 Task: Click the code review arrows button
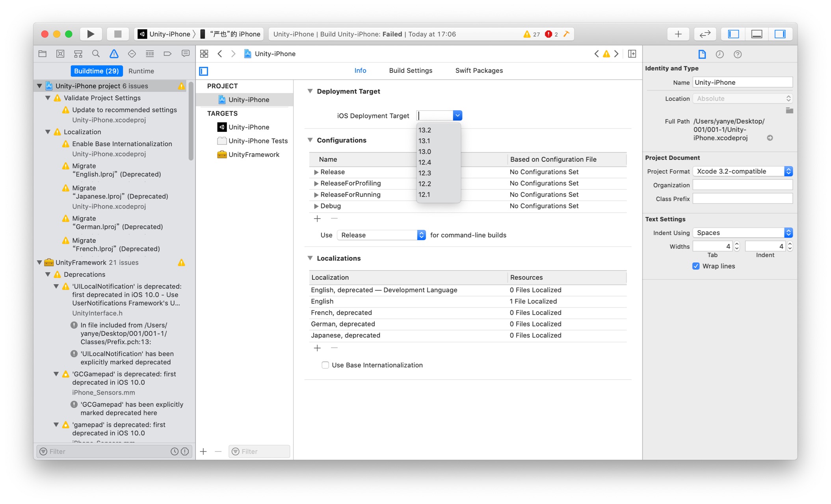coord(705,34)
